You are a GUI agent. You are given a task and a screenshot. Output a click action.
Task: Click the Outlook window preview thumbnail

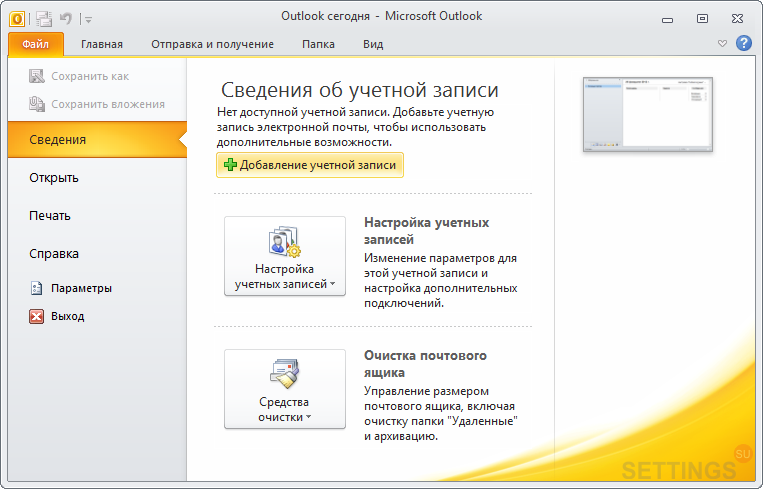pyautogui.click(x=648, y=115)
